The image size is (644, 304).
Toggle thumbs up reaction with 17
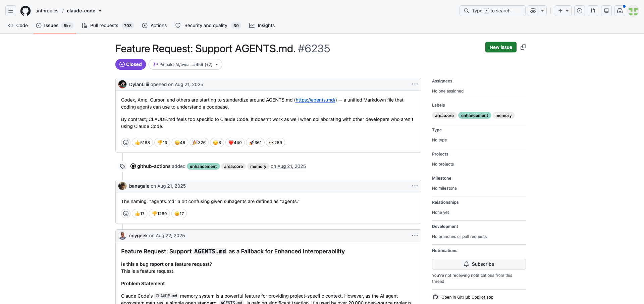pyautogui.click(x=140, y=214)
